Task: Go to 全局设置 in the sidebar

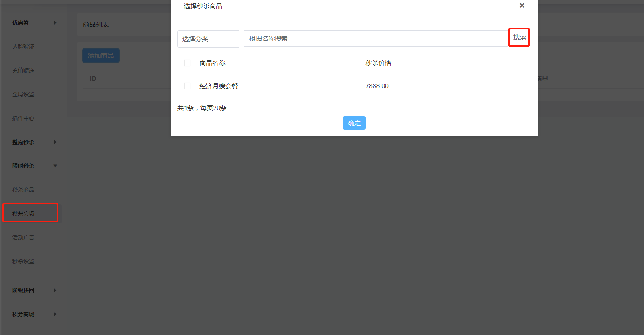Action: click(x=23, y=94)
